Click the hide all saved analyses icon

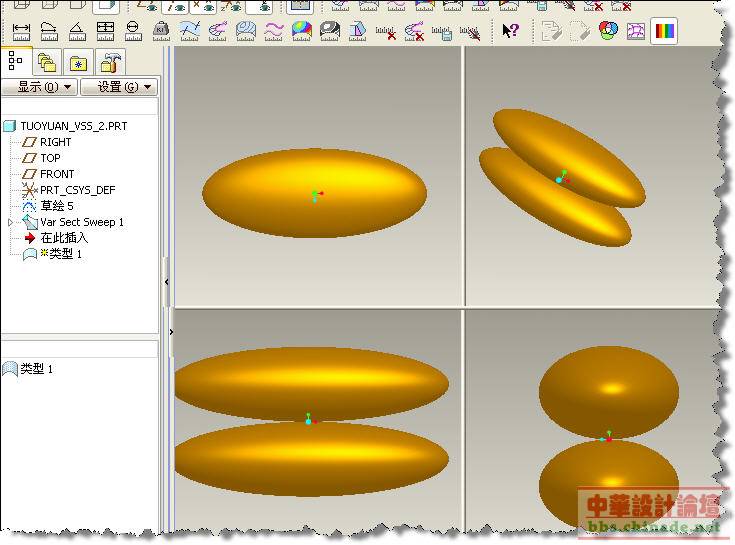[x=470, y=32]
